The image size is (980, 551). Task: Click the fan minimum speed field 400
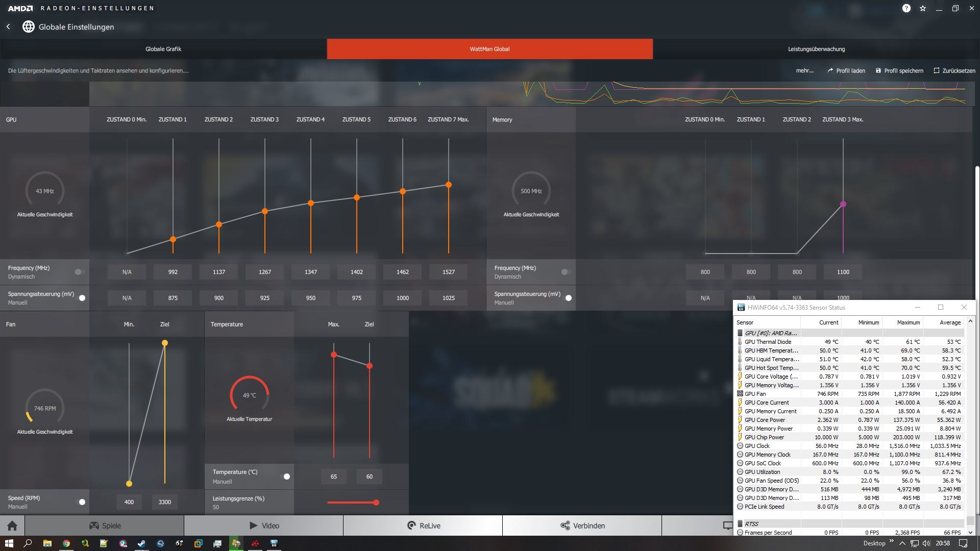pos(129,502)
